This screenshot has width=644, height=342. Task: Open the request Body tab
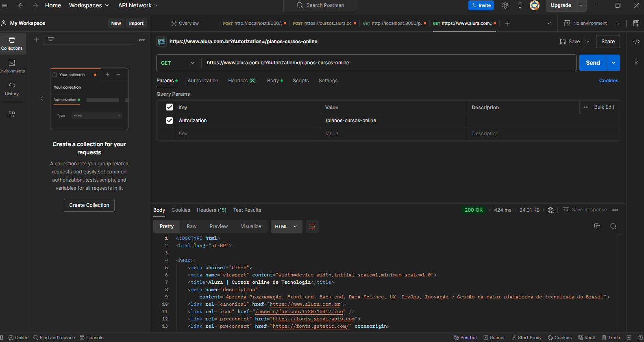click(x=275, y=81)
